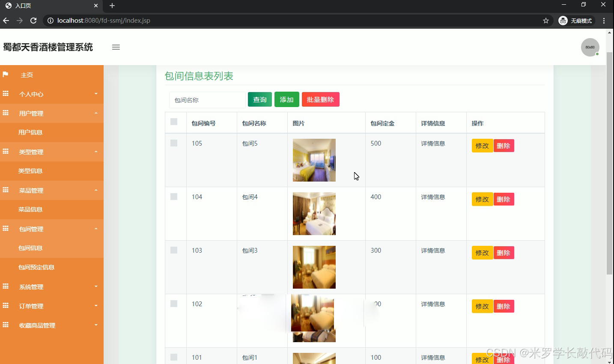The height and width of the screenshot is (364, 614).
Task: Expand the 系统管理 menu arrow
Action: click(96, 286)
